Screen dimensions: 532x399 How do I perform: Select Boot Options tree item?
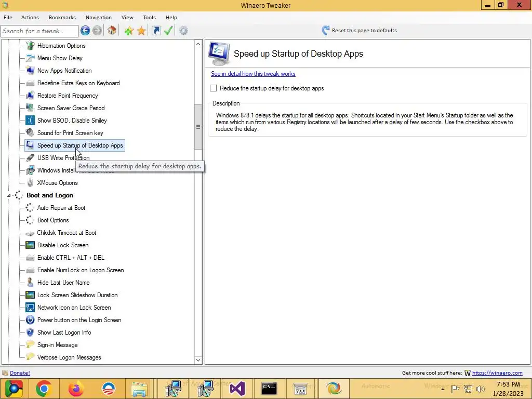53,220
